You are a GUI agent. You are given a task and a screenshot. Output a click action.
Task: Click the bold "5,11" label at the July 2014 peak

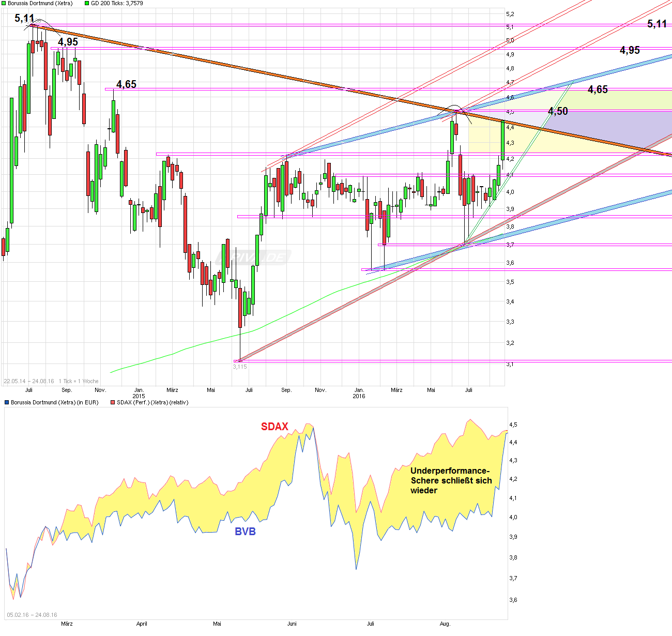coord(24,19)
